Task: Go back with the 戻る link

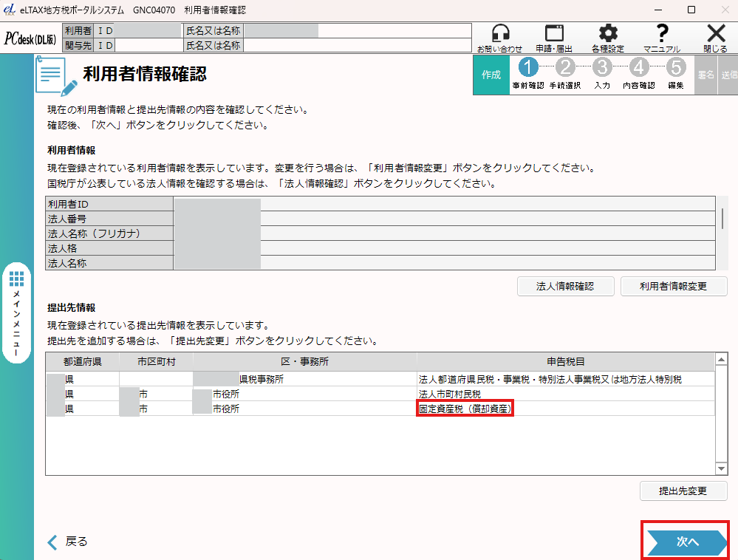Action: [68, 542]
